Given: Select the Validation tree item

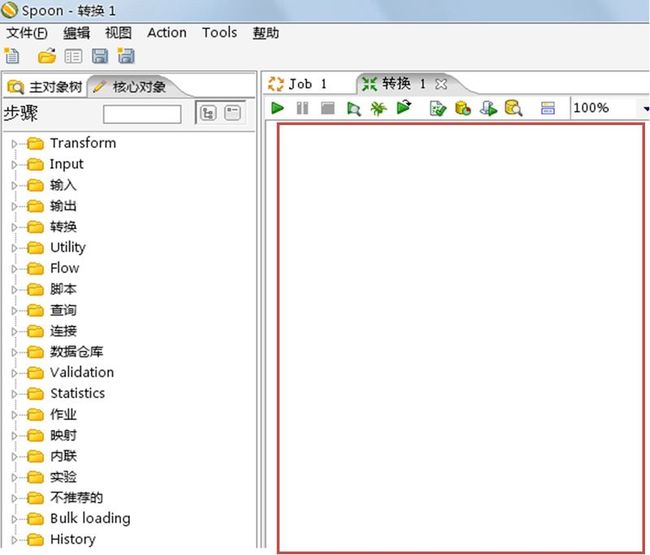Looking at the screenshot, I should pos(82,372).
